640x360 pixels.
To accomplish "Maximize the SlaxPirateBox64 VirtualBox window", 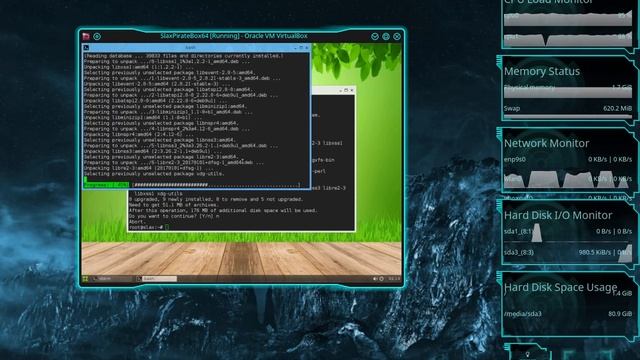I will (386, 36).
